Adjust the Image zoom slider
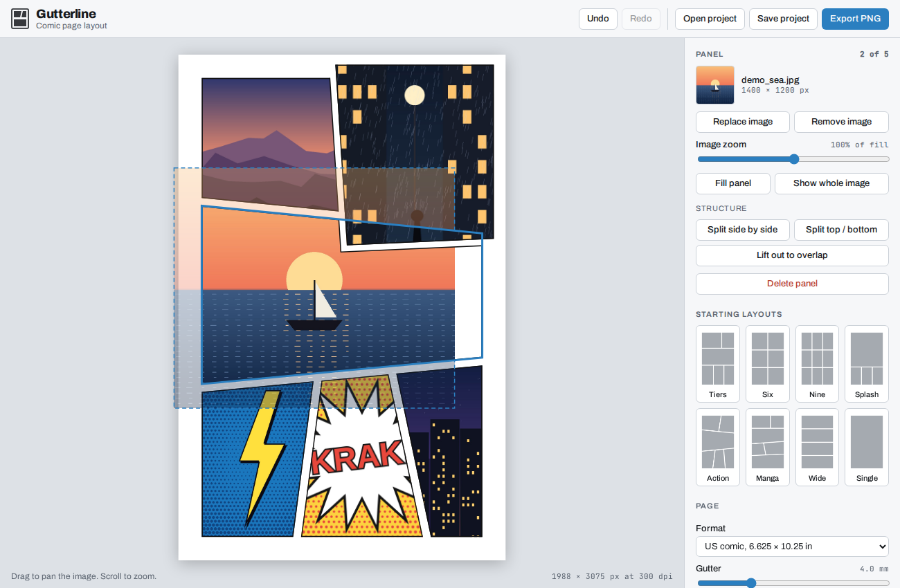The width and height of the screenshot is (900, 588). coord(793,159)
